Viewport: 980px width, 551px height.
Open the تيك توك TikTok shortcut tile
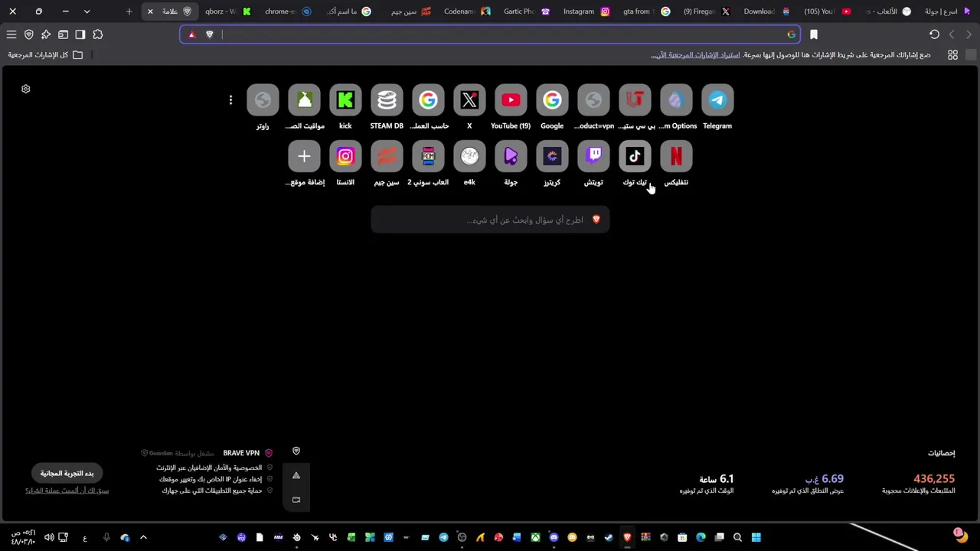point(635,156)
